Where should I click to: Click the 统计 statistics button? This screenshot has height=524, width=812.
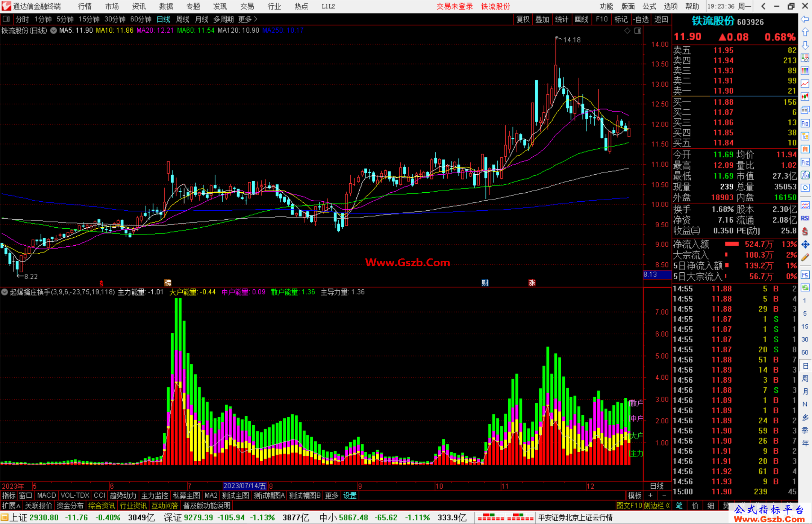pos(562,19)
